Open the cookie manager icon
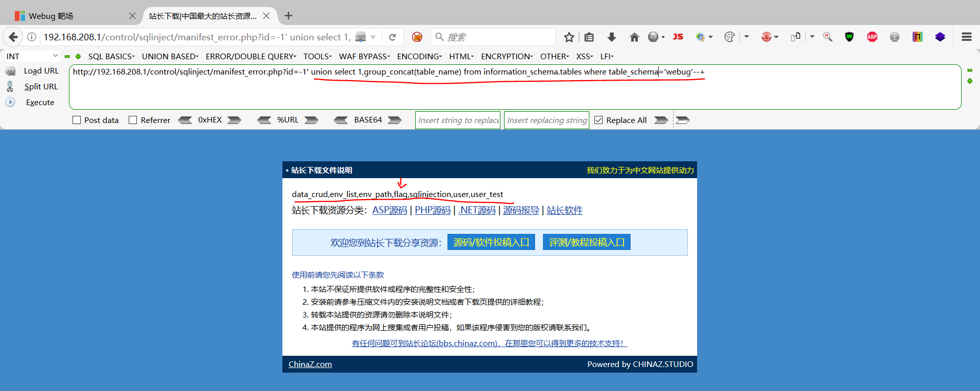 [x=730, y=37]
